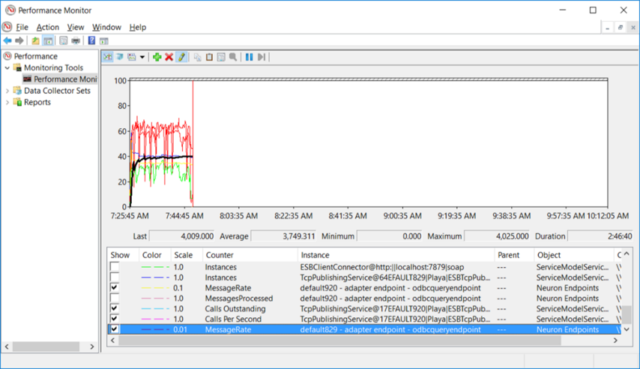Screen dimensions: 640x369
Task: Click the Color column header
Action: [x=155, y=255]
